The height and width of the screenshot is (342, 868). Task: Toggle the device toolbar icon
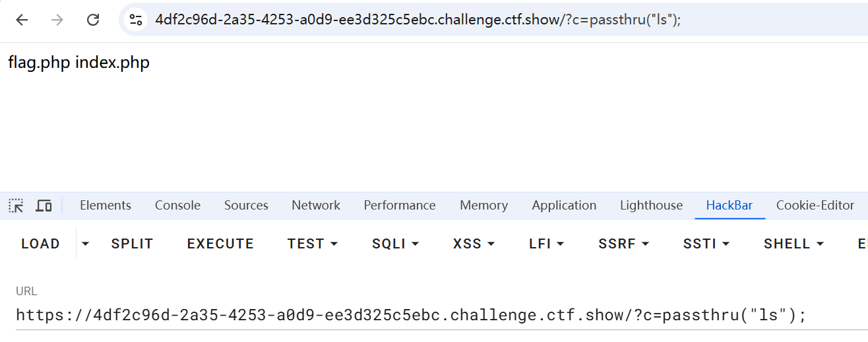(x=44, y=206)
